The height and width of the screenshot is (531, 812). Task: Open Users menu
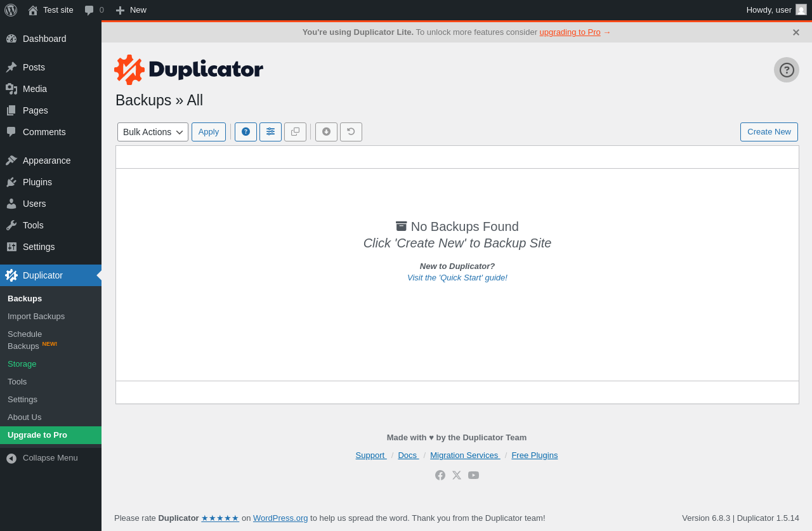coord(51,204)
